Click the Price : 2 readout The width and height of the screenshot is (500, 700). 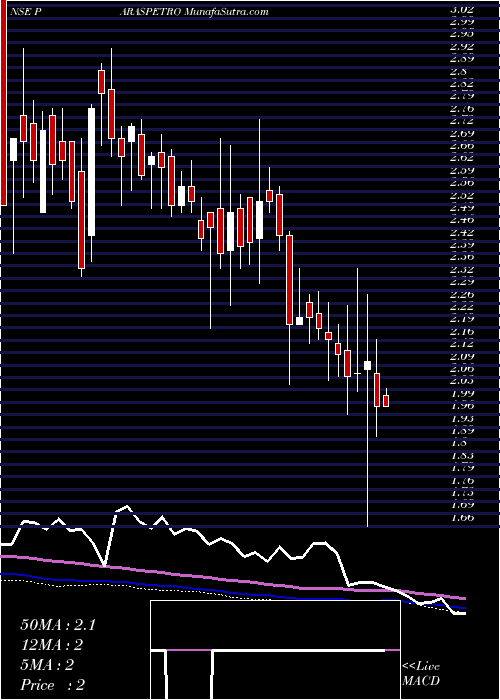tap(52, 685)
